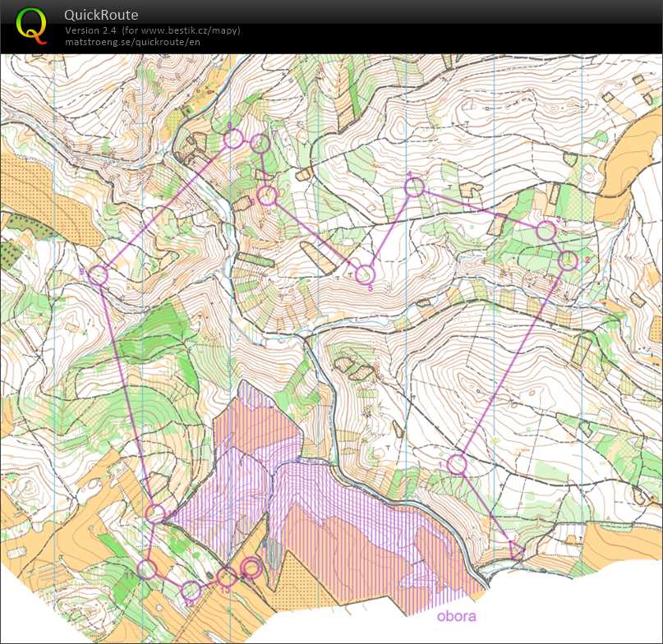
Task: Click control circle 7 marker
Action: coord(260,144)
